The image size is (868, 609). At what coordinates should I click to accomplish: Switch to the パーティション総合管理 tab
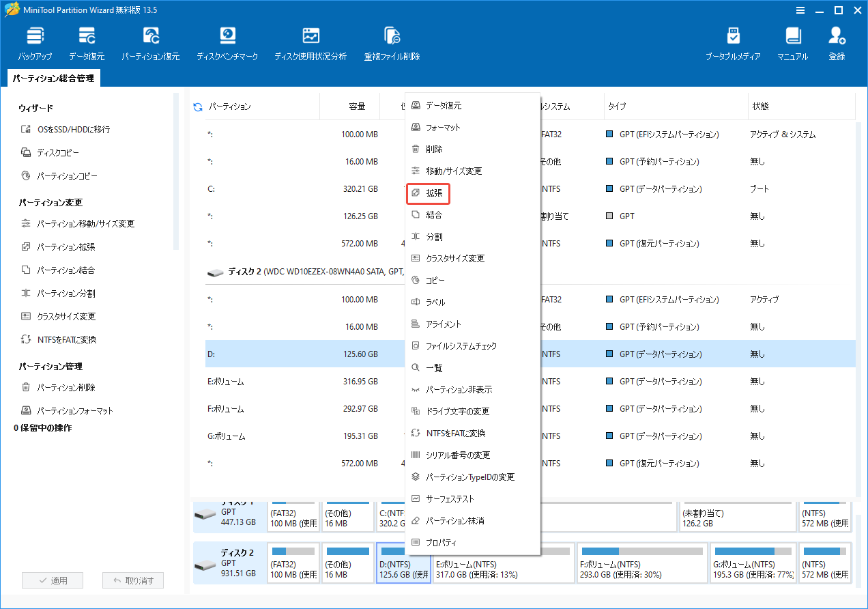53,78
